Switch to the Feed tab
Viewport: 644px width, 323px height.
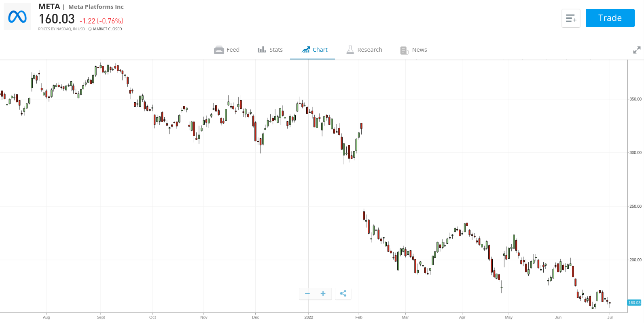[227, 50]
